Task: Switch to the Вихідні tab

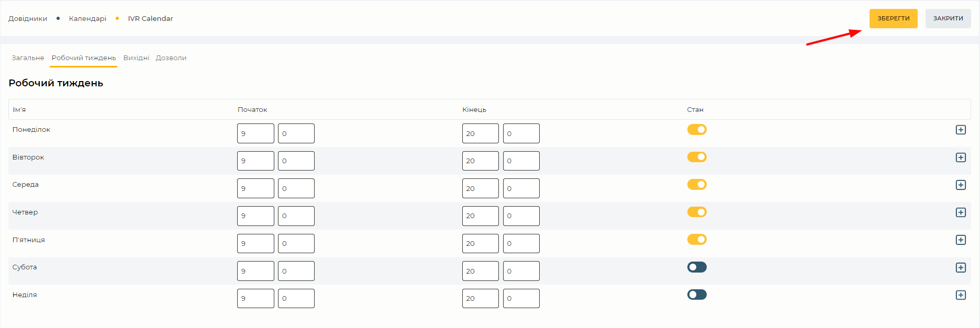Action: point(136,58)
